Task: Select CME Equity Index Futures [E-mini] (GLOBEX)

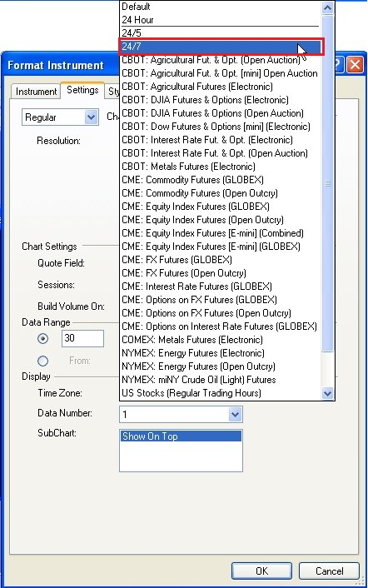Action: point(221,247)
